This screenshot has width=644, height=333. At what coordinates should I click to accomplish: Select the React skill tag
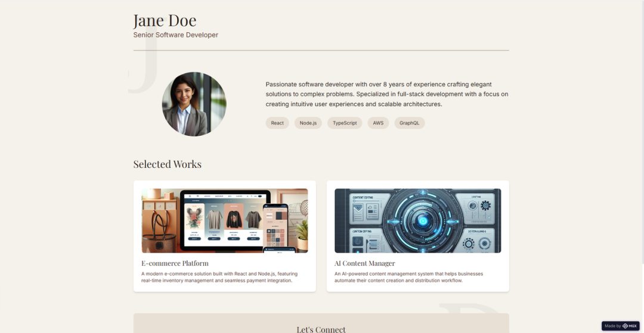pyautogui.click(x=277, y=123)
